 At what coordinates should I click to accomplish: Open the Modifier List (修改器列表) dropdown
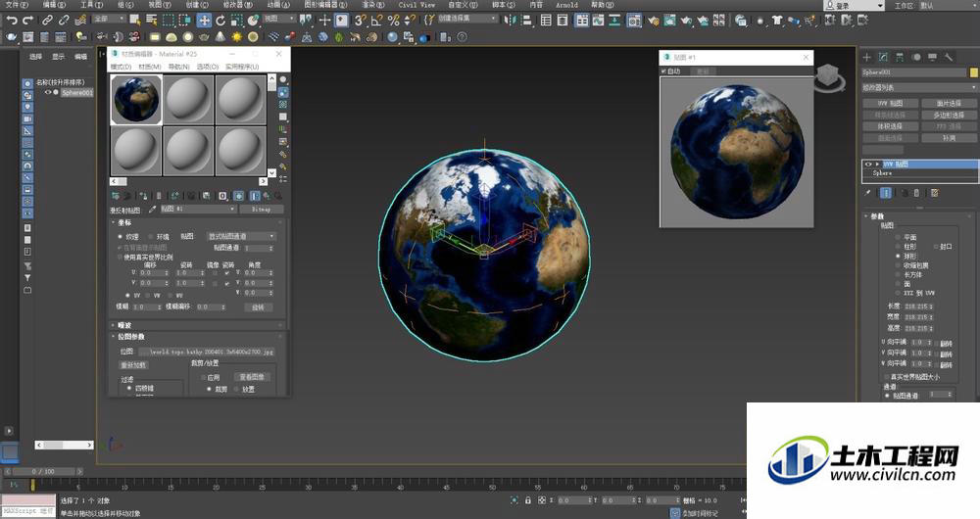tap(919, 87)
